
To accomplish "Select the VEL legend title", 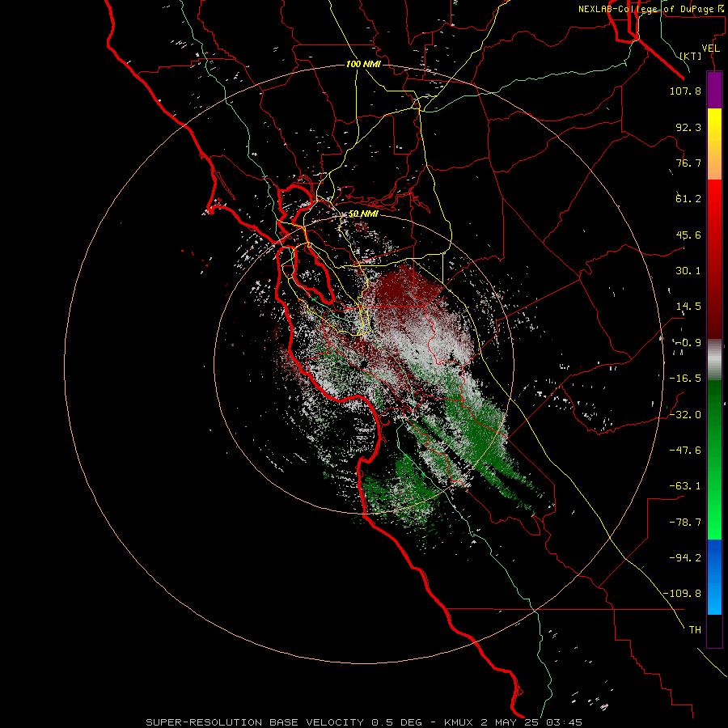I will pos(711,49).
